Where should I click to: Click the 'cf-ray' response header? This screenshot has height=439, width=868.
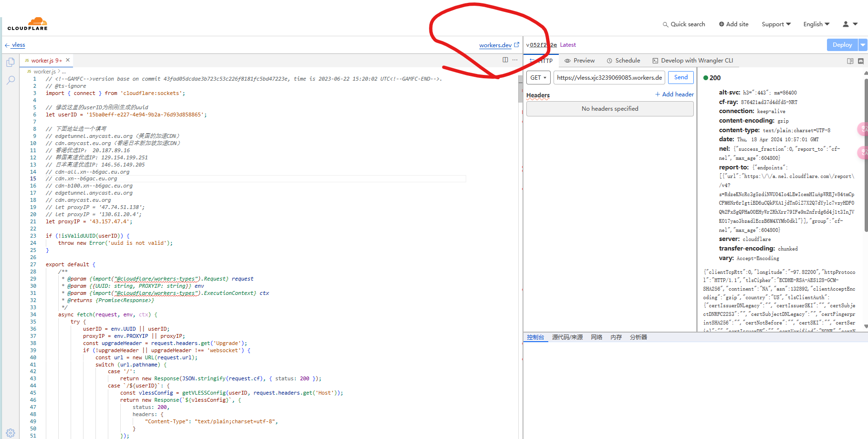758,102
